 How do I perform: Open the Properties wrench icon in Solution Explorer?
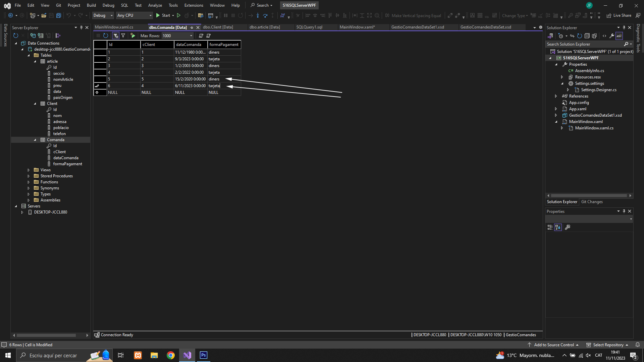point(612,36)
